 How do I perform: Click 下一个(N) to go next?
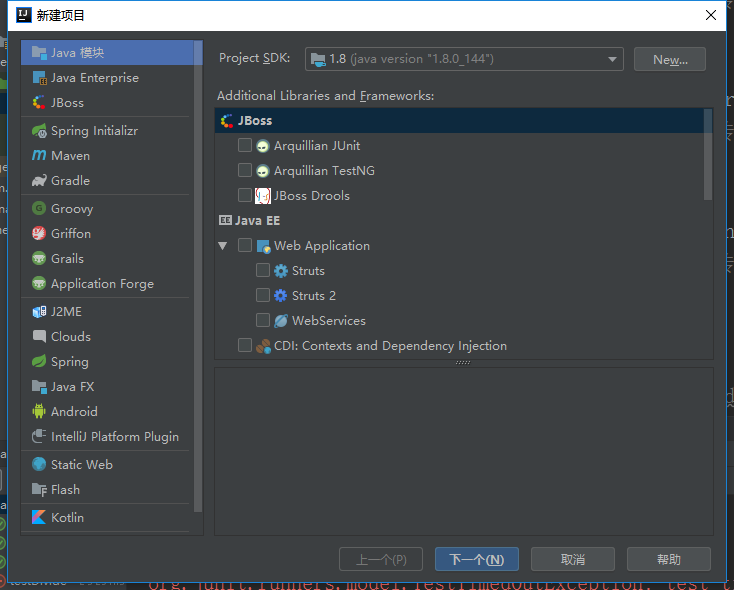(477, 559)
